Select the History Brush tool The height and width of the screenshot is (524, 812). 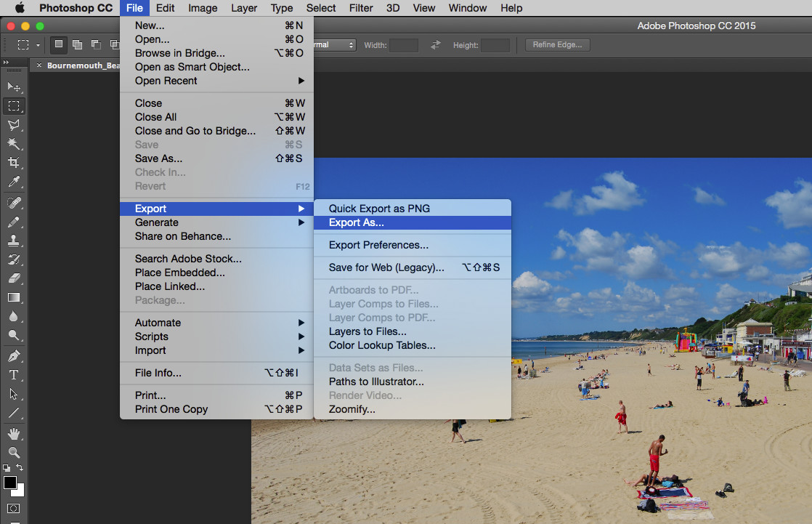[14, 259]
